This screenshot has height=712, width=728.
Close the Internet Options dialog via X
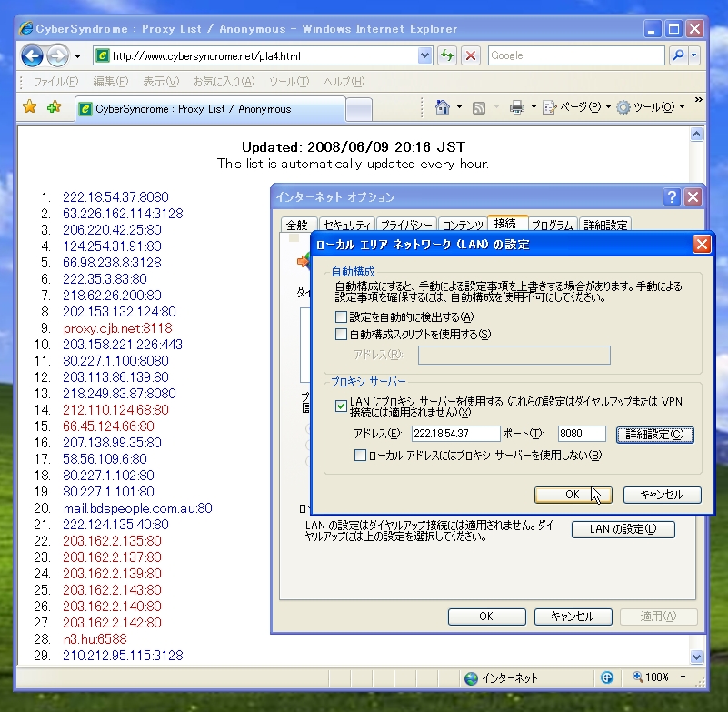pyautogui.click(x=693, y=197)
